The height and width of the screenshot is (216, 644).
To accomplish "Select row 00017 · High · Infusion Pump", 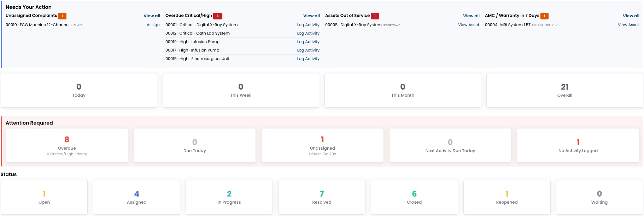I will click(242, 50).
